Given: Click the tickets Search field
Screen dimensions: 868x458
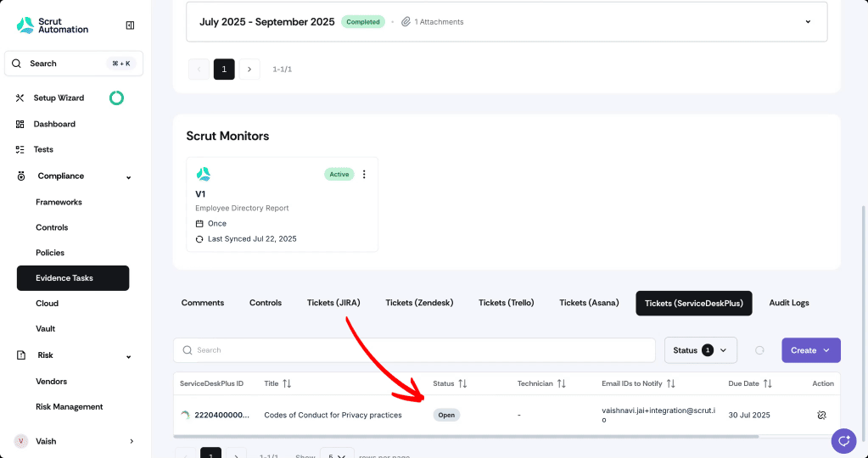Looking at the screenshot, I should click(x=414, y=350).
